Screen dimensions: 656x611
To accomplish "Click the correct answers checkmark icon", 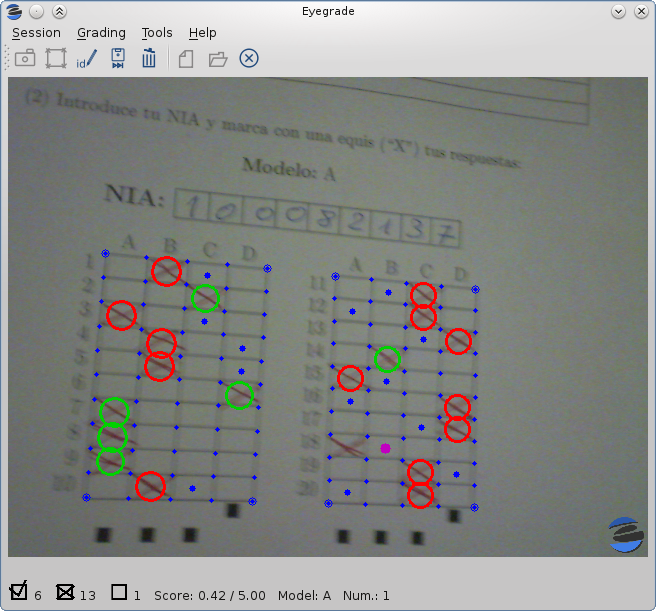I will tap(19, 591).
